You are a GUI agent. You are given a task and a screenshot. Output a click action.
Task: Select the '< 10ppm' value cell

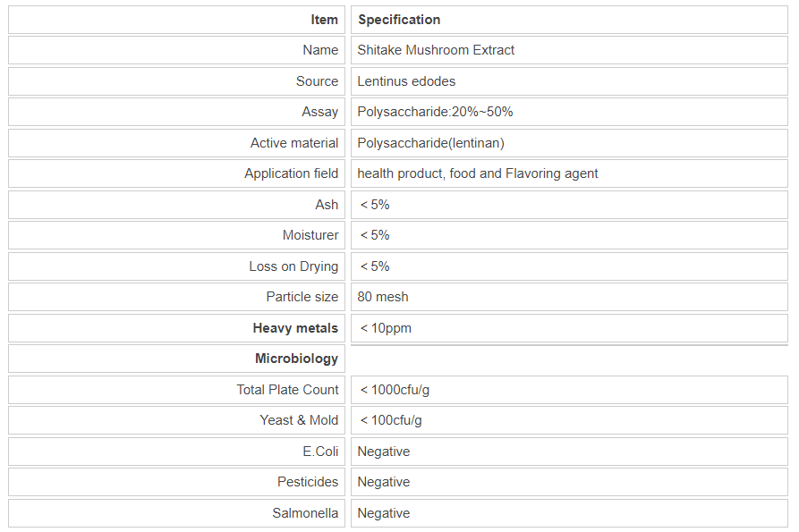(386, 328)
